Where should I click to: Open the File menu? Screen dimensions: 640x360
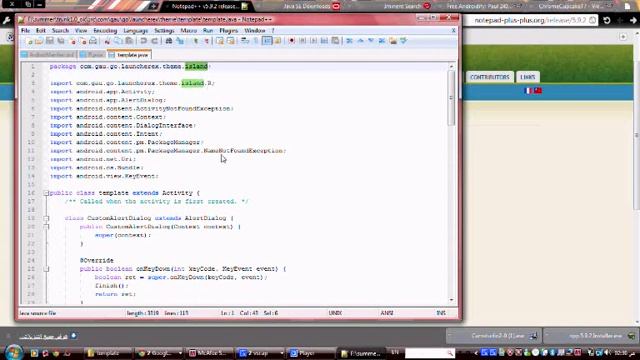click(x=25, y=31)
